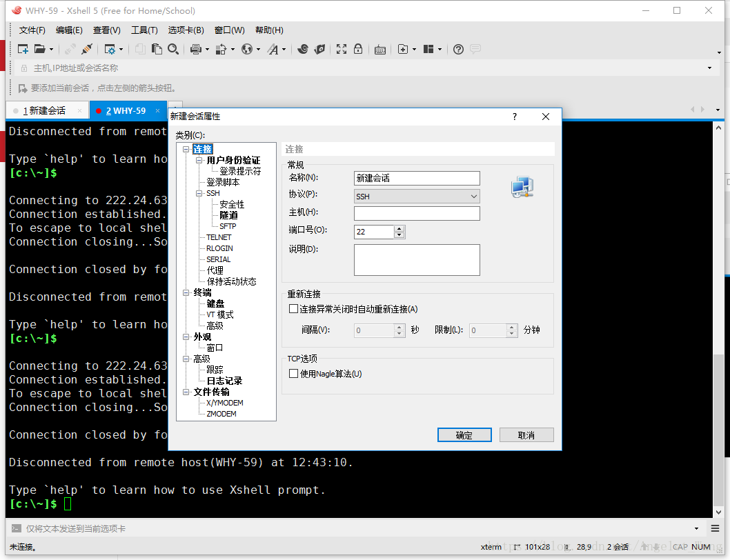Click the Reconnect plug icon

pos(87,49)
